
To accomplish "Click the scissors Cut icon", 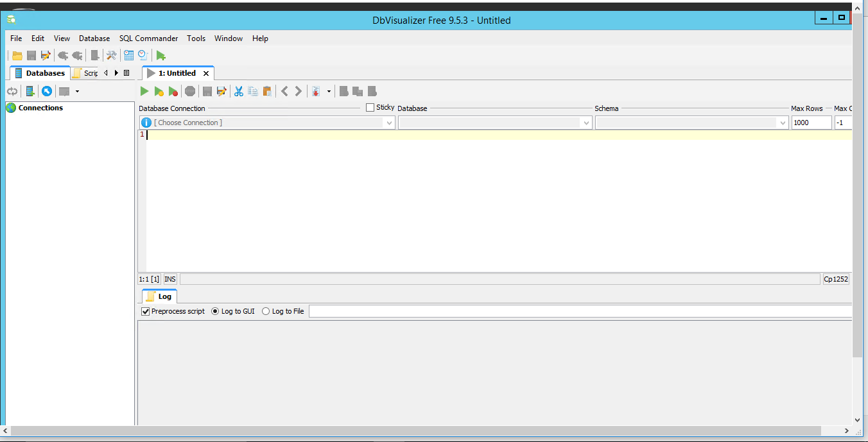I will (x=239, y=92).
